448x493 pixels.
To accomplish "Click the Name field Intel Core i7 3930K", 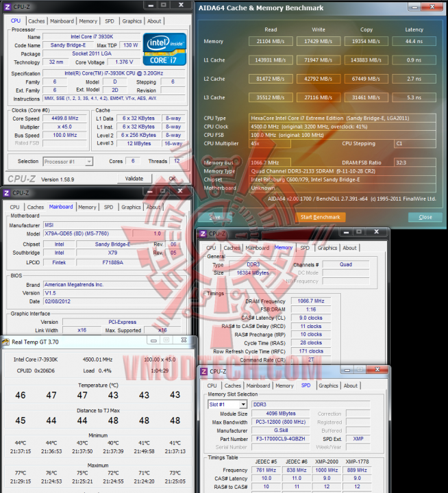I will click(92, 37).
